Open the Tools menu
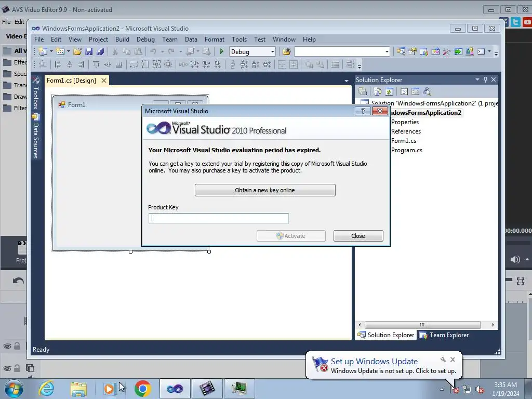This screenshot has height=399, width=532. click(239, 39)
